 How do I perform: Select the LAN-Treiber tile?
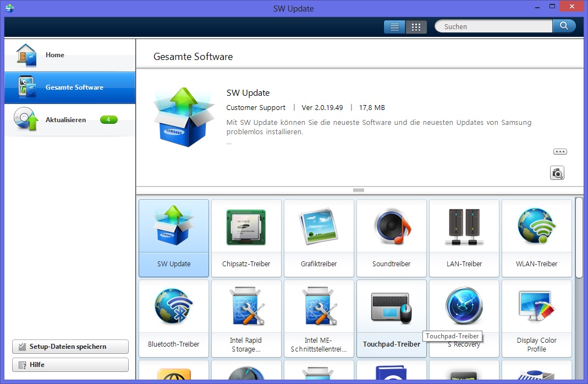click(464, 238)
